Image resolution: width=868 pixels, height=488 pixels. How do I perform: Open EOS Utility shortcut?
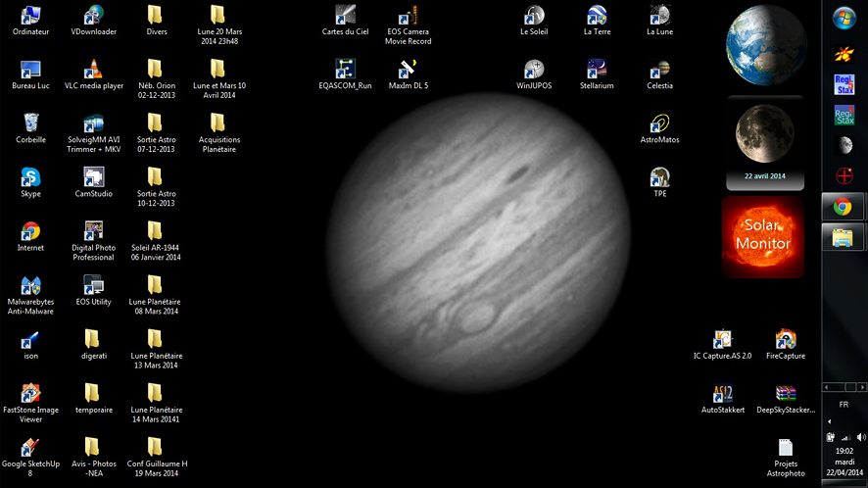[x=93, y=291]
